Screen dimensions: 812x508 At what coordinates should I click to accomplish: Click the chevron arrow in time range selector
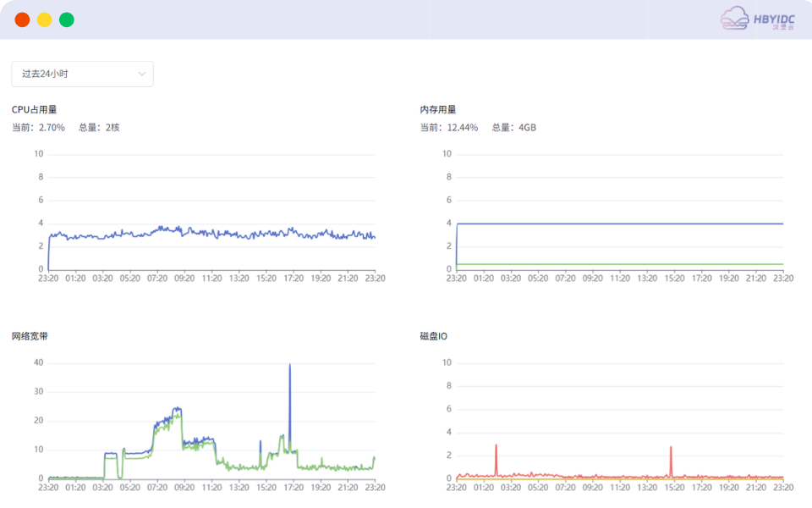(142, 74)
